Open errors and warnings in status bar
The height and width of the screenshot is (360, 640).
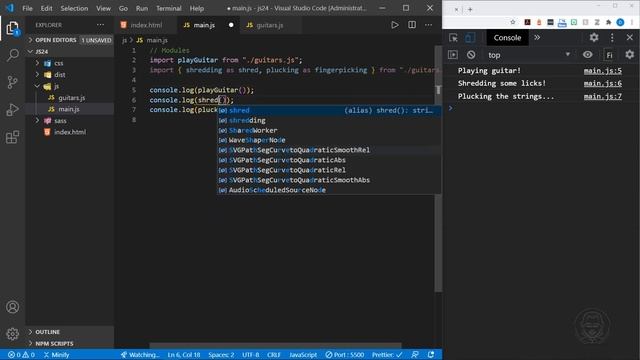click(21, 355)
